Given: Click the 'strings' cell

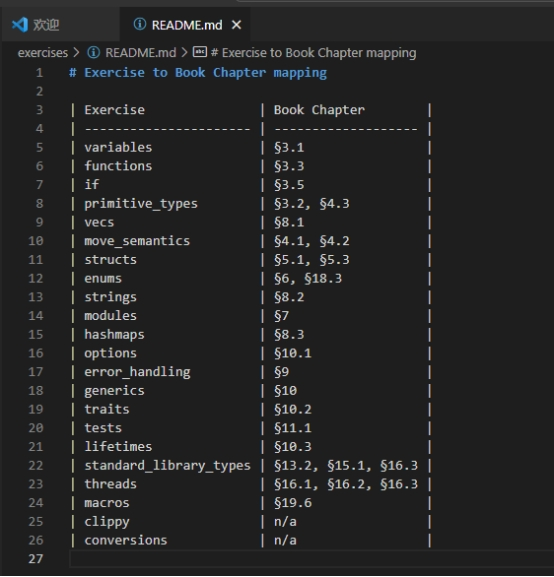Looking at the screenshot, I should pyautogui.click(x=110, y=297).
